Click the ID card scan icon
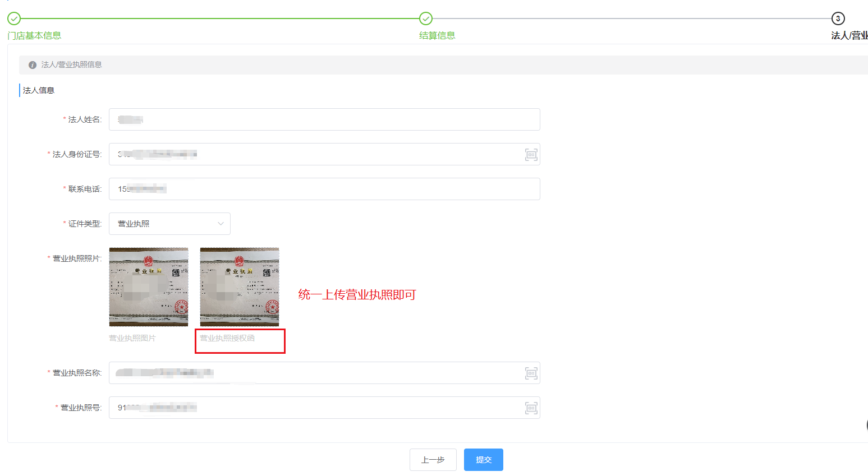This screenshot has height=476, width=868. 531,155
